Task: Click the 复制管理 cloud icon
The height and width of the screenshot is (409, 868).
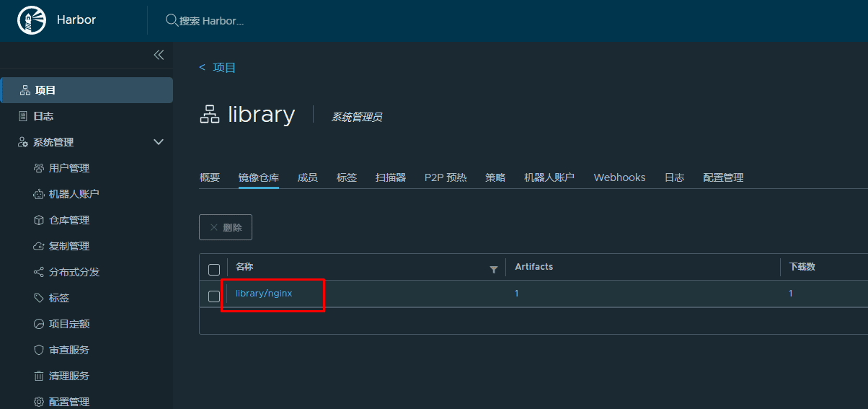Action: [39, 246]
